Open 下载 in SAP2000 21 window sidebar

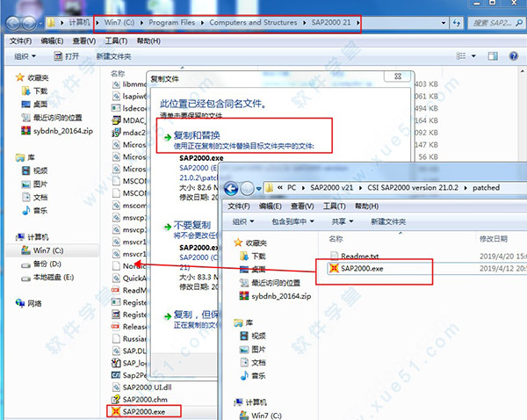coord(34,91)
